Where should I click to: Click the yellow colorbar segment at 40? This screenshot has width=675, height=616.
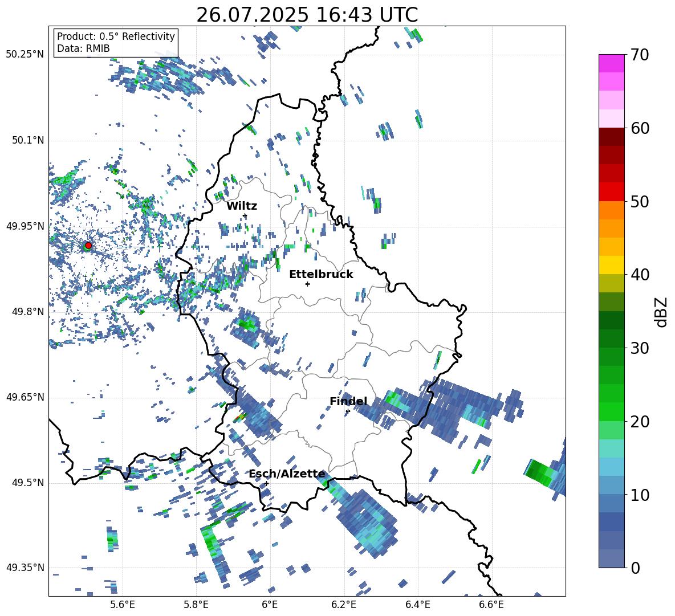coord(611,265)
